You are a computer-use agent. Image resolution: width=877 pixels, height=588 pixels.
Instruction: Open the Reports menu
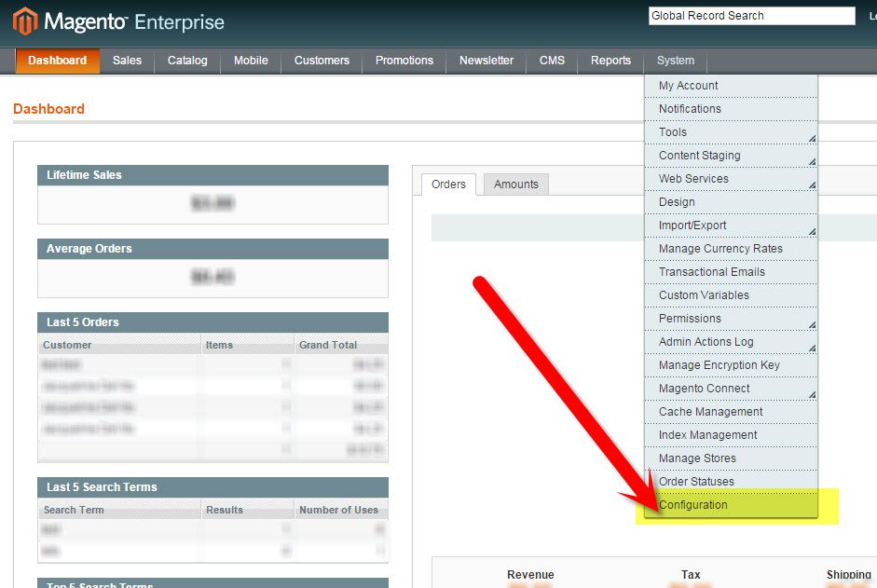[610, 61]
